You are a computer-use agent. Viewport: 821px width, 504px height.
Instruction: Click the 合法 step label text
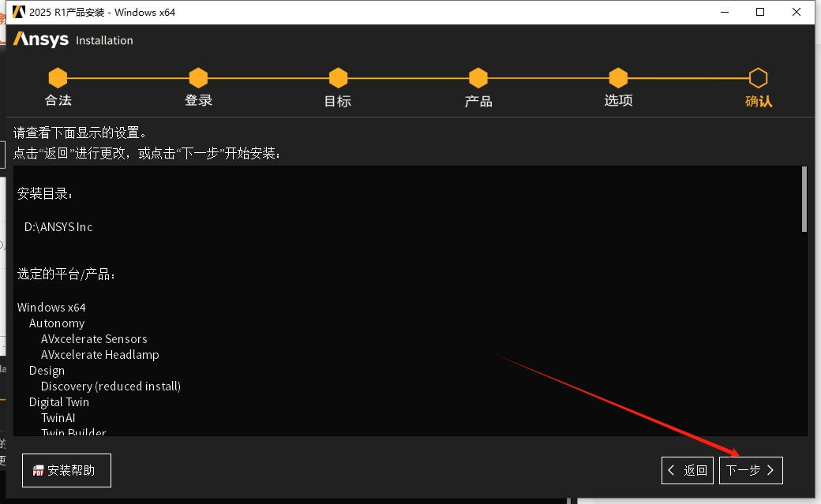point(58,100)
